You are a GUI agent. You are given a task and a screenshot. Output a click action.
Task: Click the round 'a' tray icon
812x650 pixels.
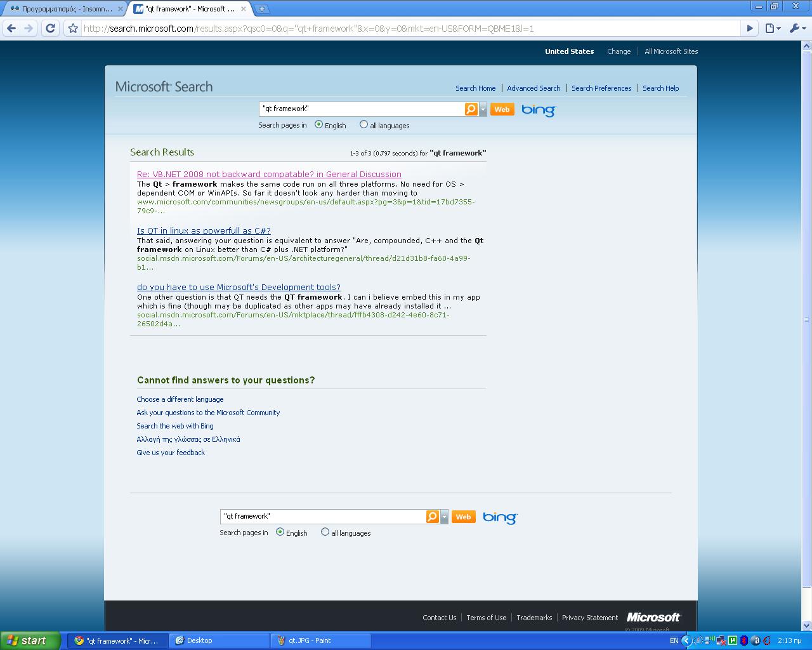click(x=756, y=640)
